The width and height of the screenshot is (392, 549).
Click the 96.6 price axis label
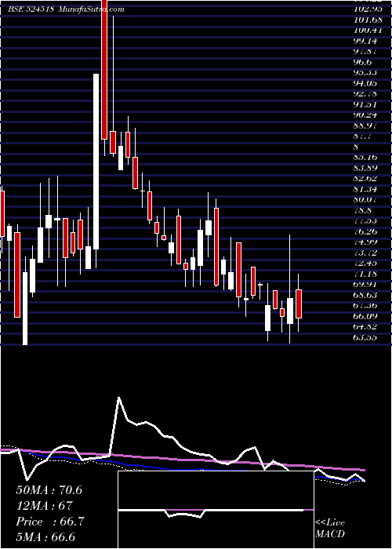pos(362,62)
